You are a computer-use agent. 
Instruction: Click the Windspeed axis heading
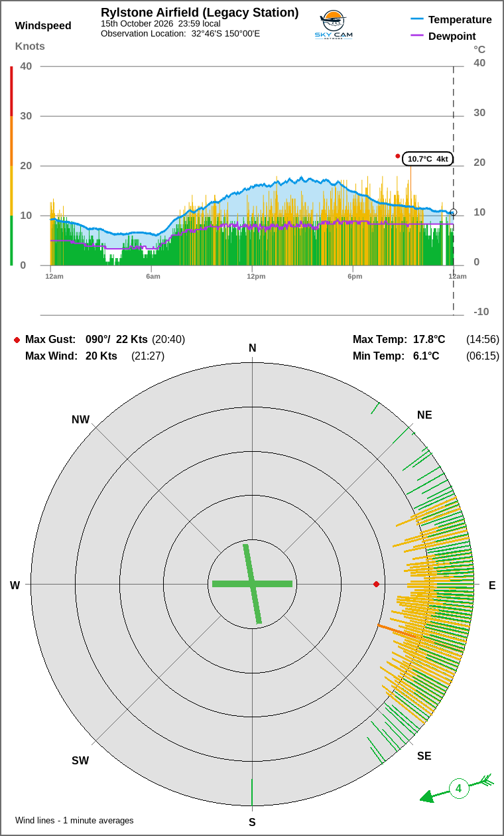click(43, 26)
